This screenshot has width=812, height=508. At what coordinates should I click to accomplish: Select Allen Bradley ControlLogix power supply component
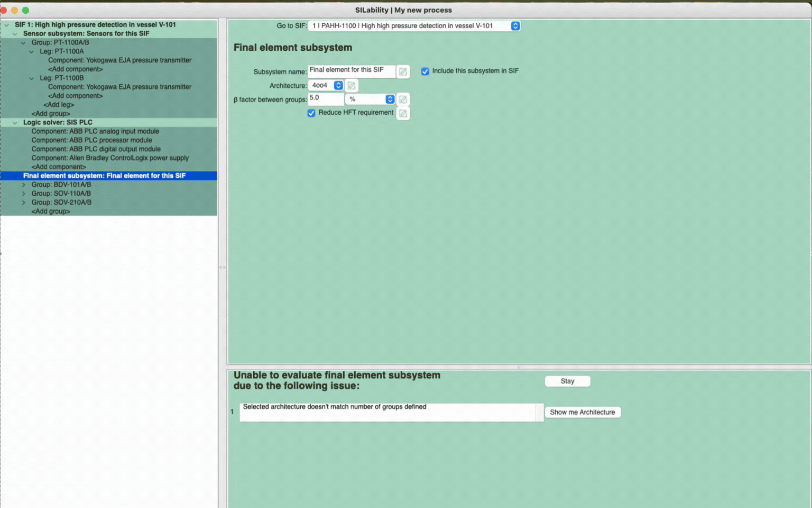coord(110,158)
